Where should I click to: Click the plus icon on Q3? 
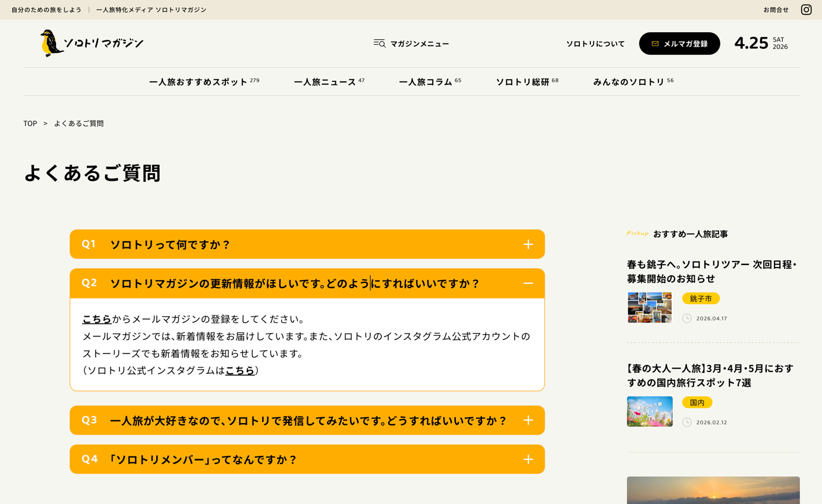[x=528, y=420]
